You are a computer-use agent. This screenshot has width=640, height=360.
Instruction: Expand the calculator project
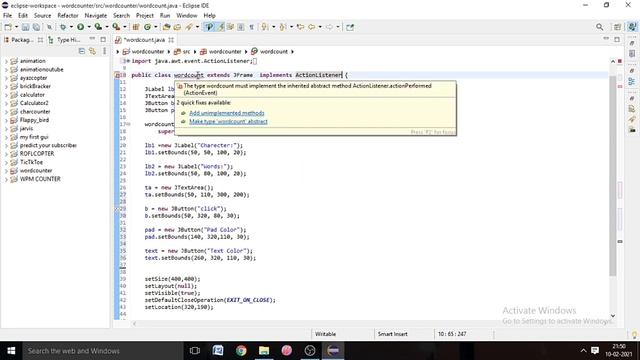click(6, 95)
